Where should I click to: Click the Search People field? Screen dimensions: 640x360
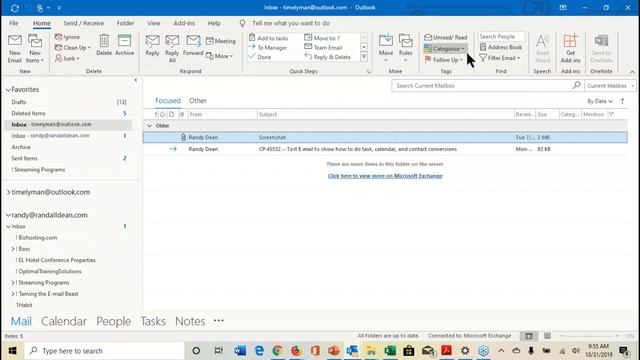tap(501, 37)
